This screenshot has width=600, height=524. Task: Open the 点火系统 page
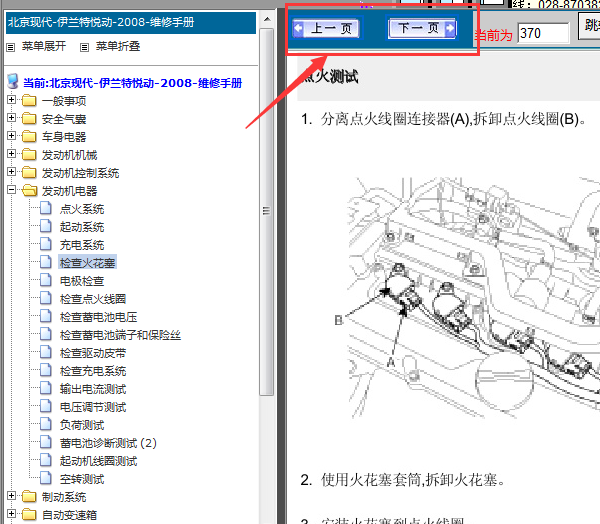pyautogui.click(x=82, y=209)
